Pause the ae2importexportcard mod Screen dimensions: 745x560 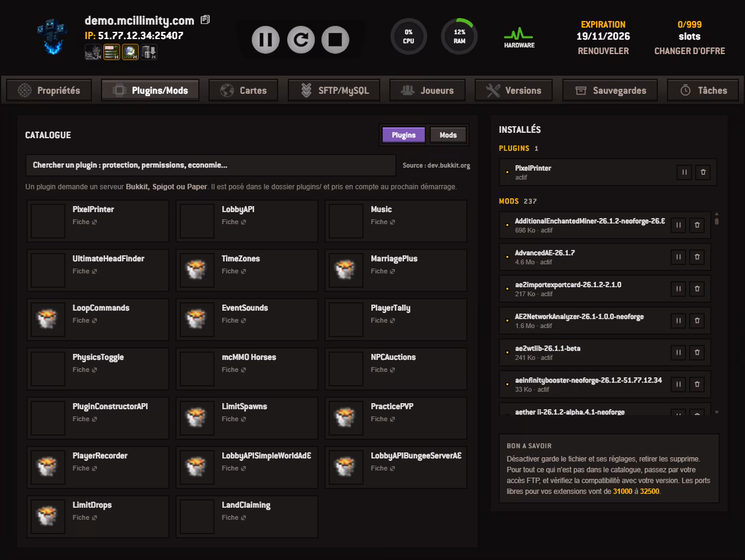click(678, 289)
